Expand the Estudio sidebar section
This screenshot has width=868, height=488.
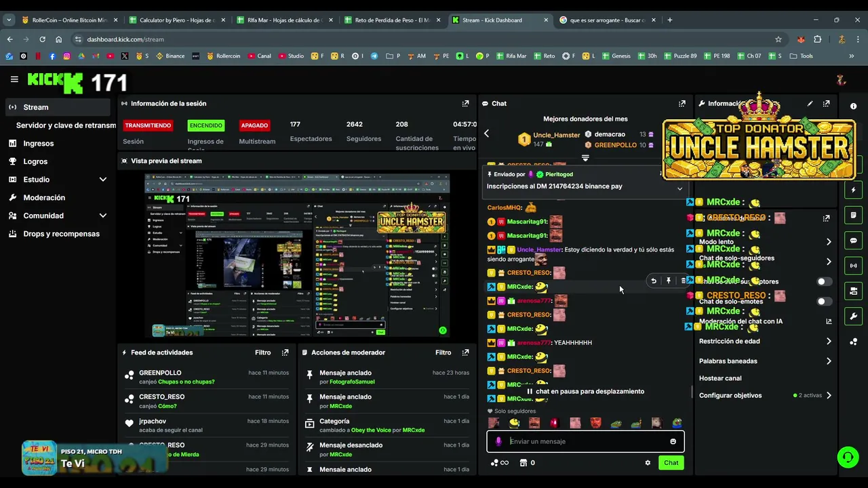[x=103, y=180]
